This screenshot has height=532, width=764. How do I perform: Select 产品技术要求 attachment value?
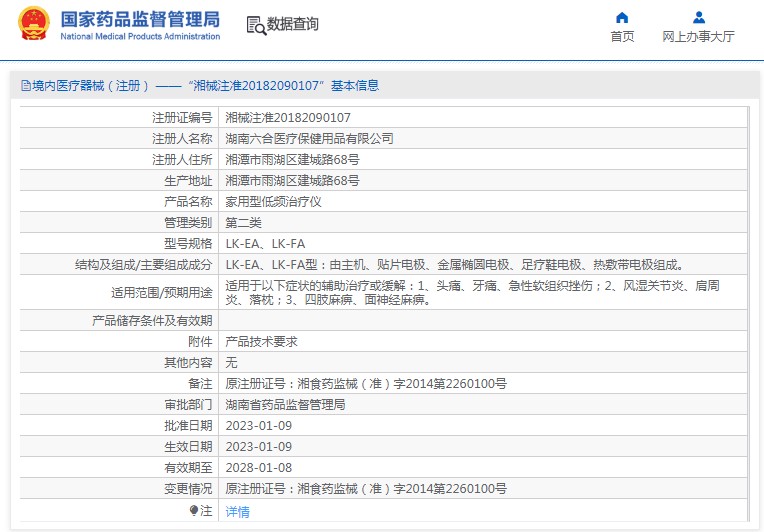(x=261, y=342)
